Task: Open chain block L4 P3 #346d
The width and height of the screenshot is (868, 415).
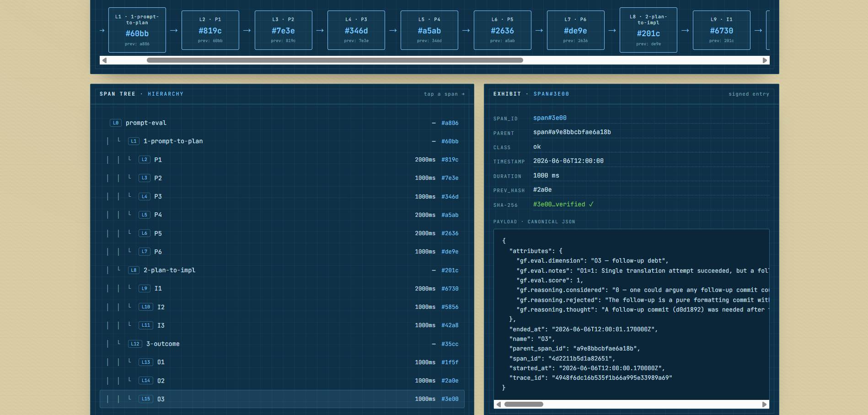Action: (356, 30)
